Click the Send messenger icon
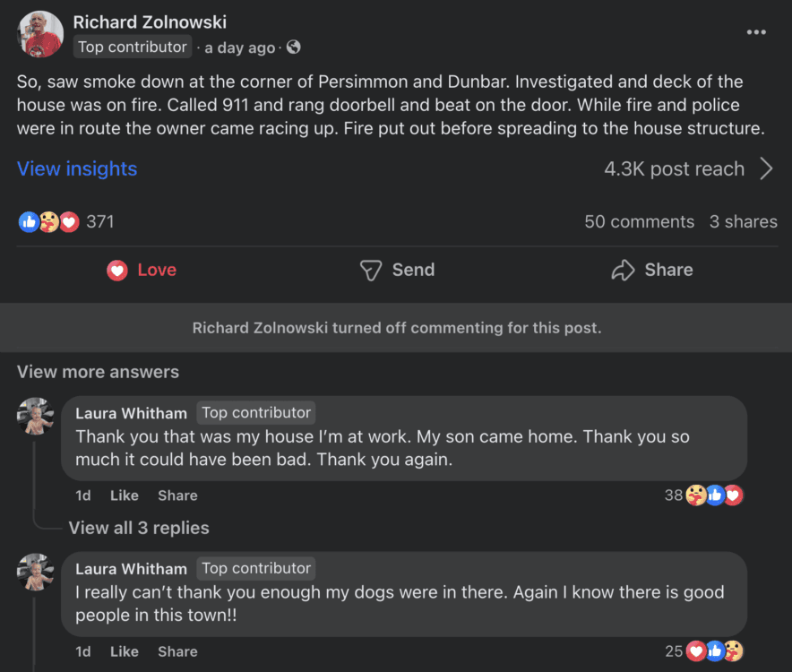Screen dimensions: 792x672 (371, 271)
